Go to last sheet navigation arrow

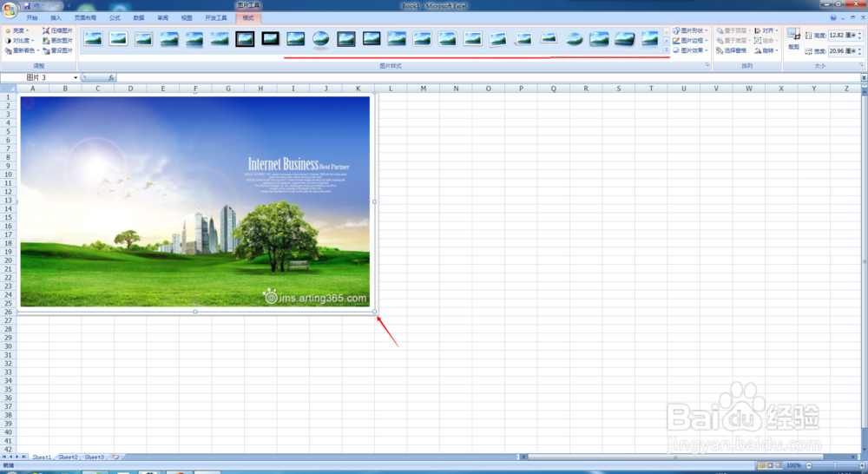coord(23,457)
